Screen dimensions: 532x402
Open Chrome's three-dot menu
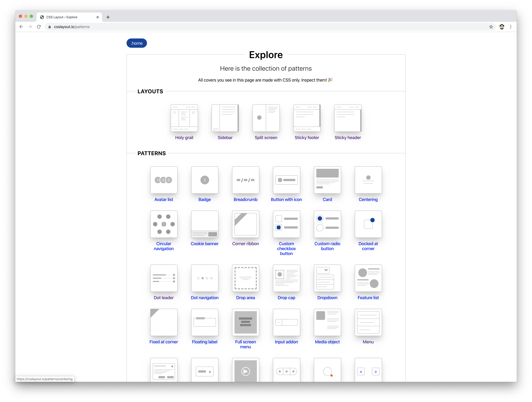point(511,27)
